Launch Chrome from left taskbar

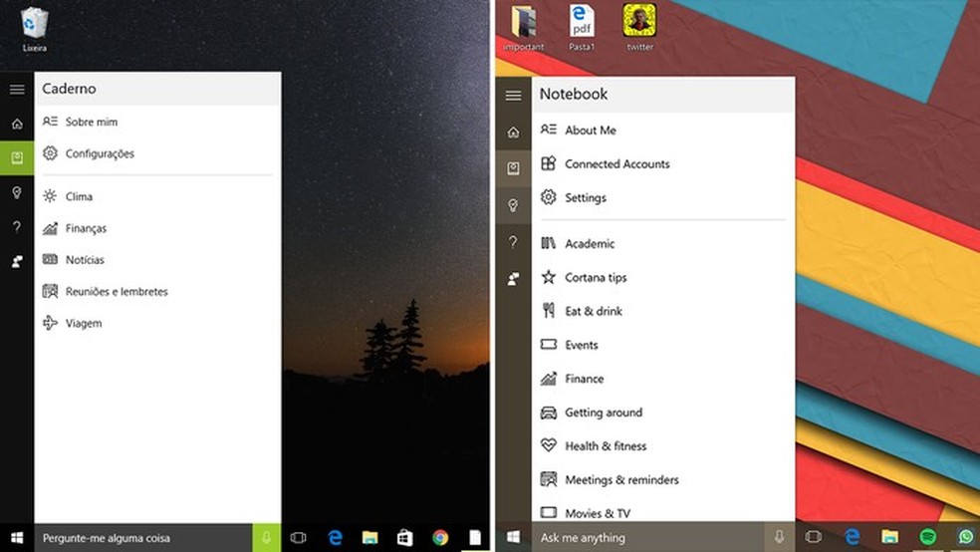pyautogui.click(x=440, y=538)
